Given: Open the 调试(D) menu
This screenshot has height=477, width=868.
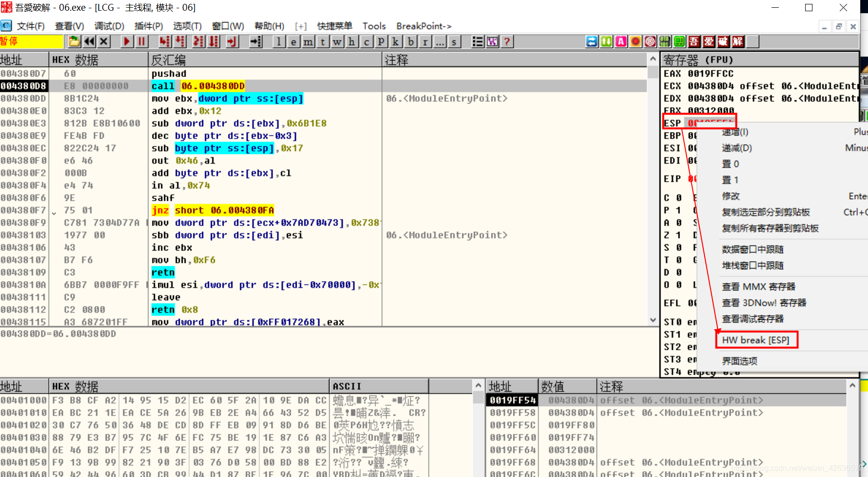Looking at the screenshot, I should (109, 26).
